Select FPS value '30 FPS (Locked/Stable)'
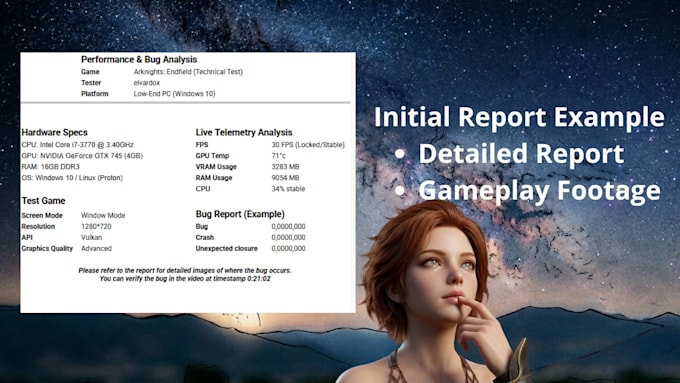The height and width of the screenshot is (383, 680). pos(309,144)
